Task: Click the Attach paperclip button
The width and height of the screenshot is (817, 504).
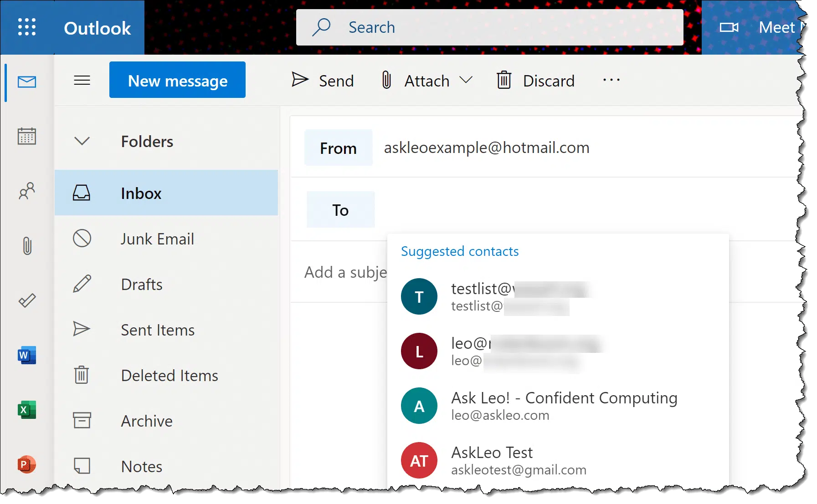Action: pos(416,81)
